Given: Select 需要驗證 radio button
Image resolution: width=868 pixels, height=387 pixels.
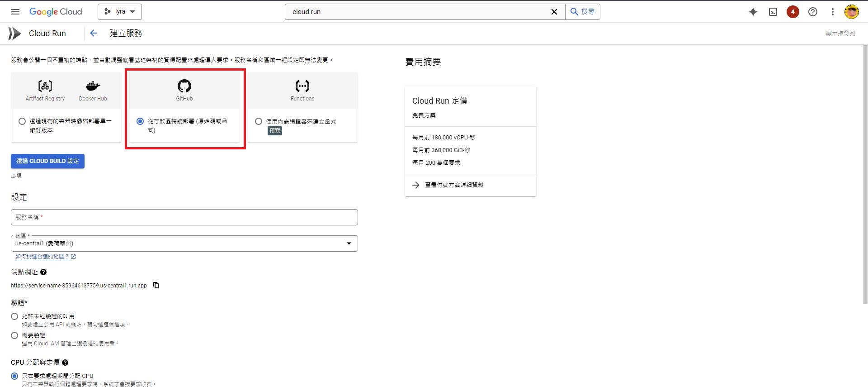Looking at the screenshot, I should pyautogui.click(x=14, y=335).
